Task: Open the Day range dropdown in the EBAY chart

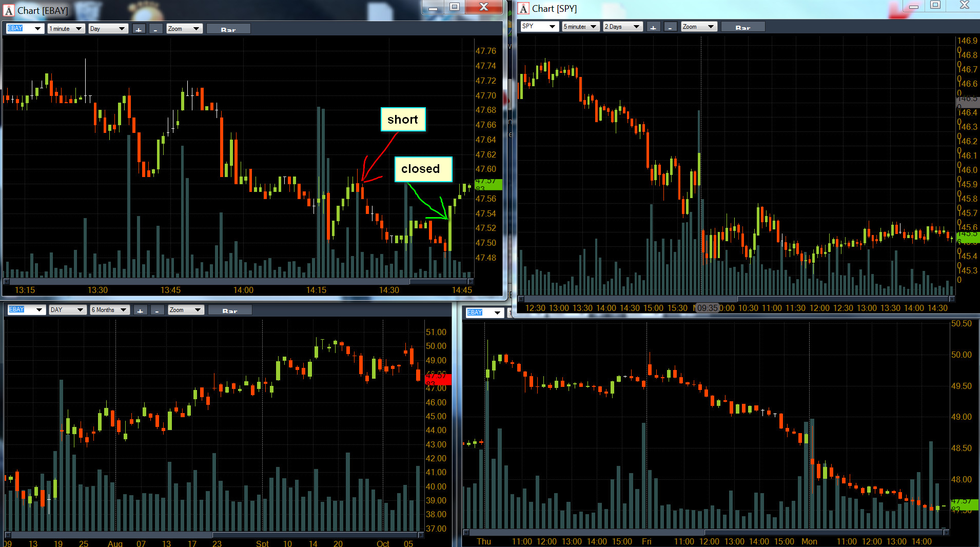Action: 108,29
